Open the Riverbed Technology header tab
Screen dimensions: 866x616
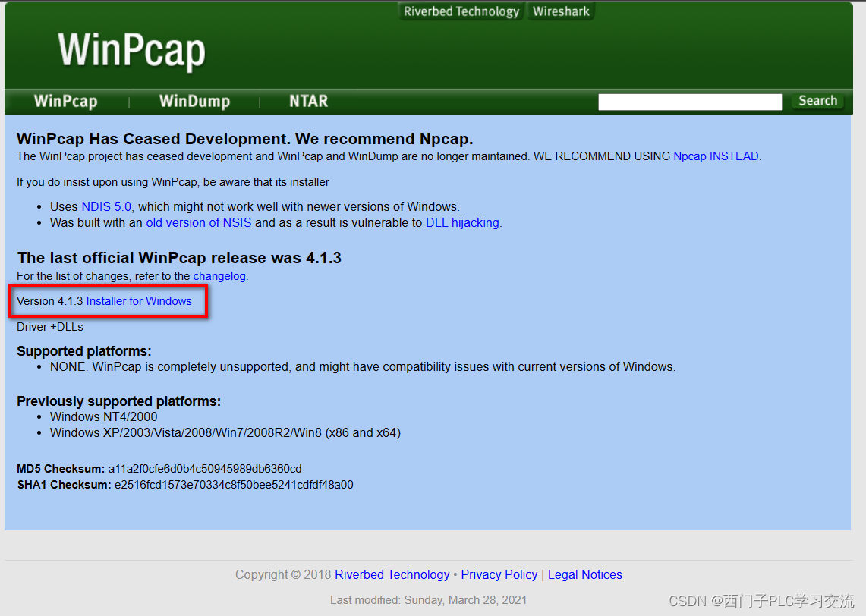click(x=461, y=11)
